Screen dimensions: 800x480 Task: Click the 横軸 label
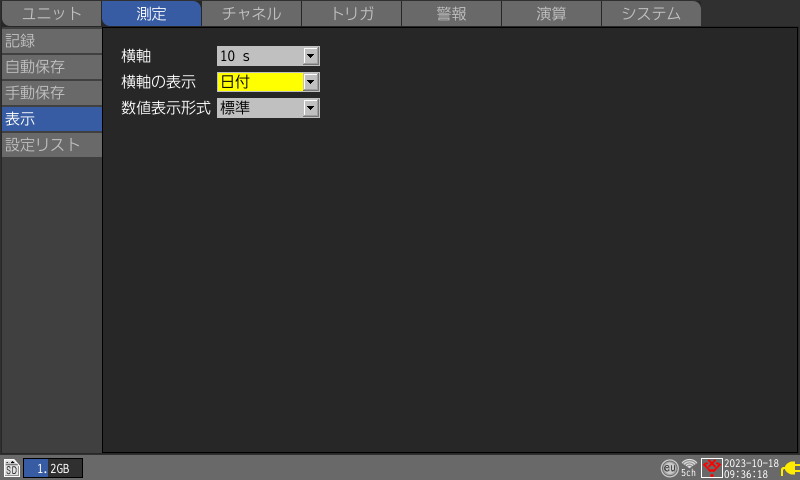[x=136, y=56]
